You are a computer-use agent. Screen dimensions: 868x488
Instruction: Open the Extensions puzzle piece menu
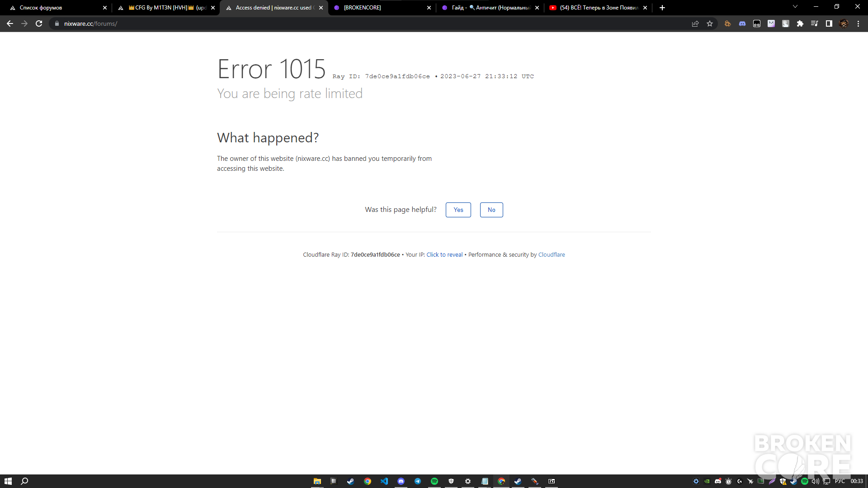pyautogui.click(x=800, y=23)
